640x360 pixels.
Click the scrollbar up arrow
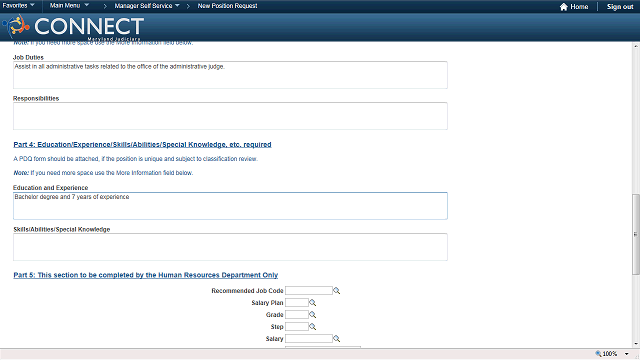(636, 47)
